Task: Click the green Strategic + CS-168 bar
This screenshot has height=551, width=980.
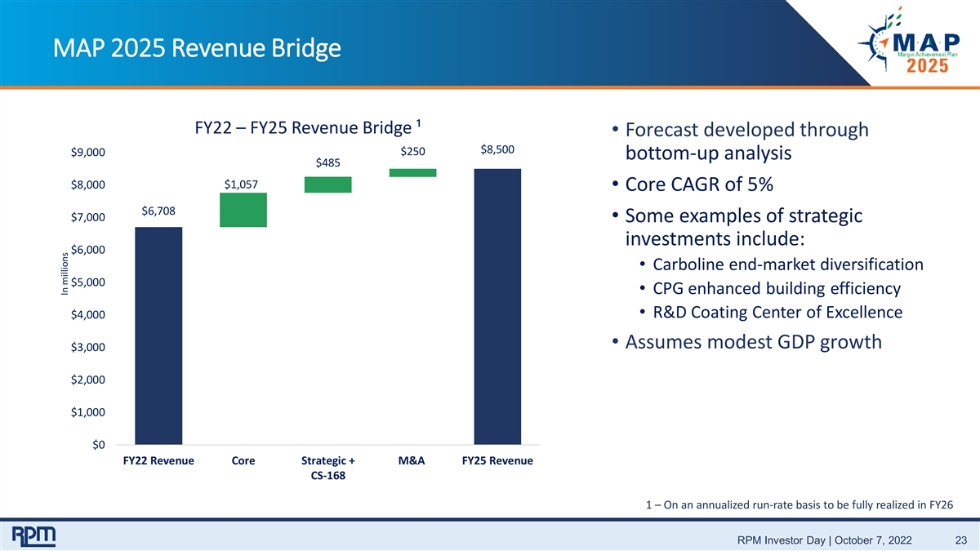Action: pyautogui.click(x=328, y=184)
